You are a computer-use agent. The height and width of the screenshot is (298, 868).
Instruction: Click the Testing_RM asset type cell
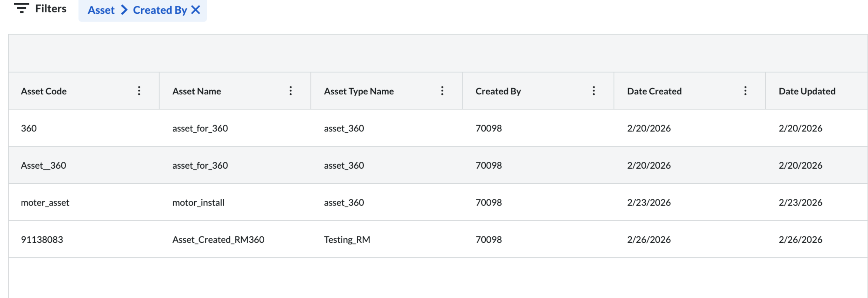pos(347,239)
